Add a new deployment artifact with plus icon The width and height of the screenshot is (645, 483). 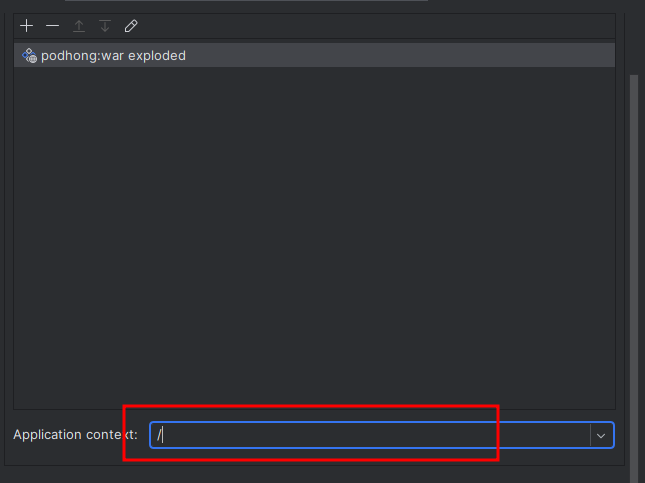[x=26, y=26]
